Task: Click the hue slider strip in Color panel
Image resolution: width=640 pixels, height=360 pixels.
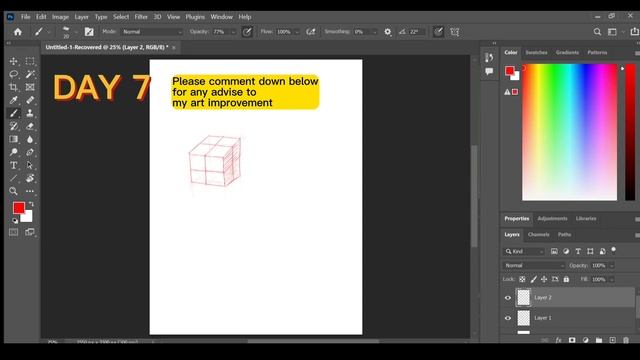Action: (630, 132)
